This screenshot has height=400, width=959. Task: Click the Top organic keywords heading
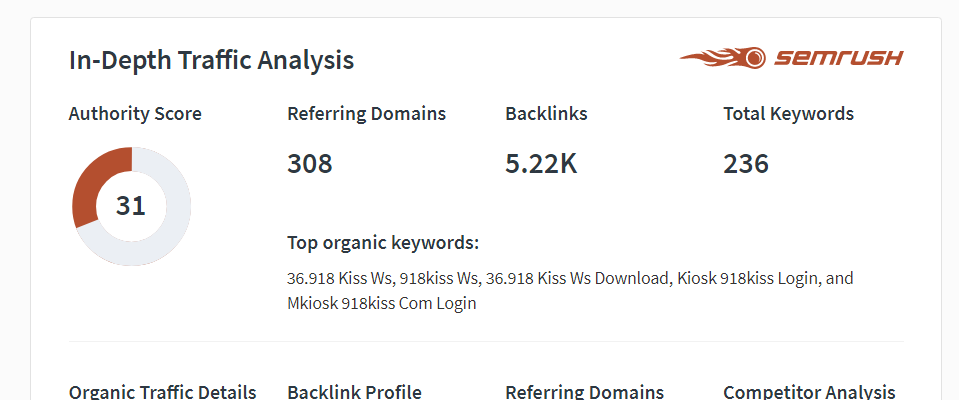pos(383,243)
